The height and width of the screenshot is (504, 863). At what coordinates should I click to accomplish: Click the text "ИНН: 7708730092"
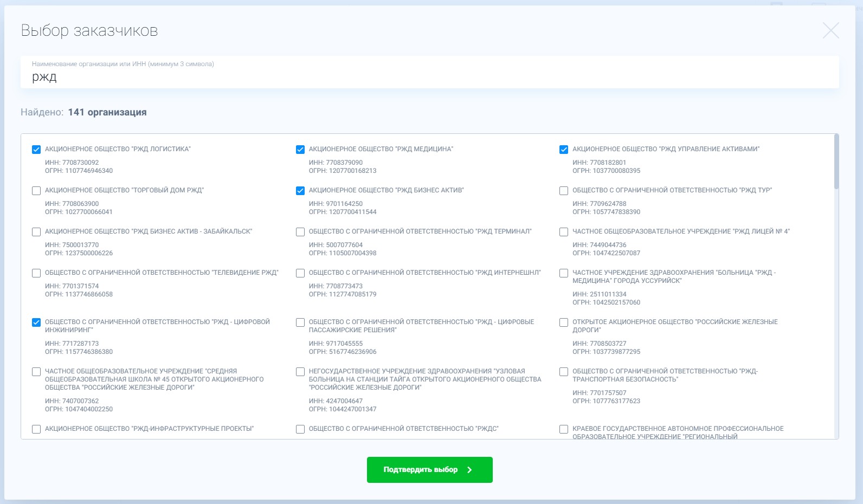[72, 163]
